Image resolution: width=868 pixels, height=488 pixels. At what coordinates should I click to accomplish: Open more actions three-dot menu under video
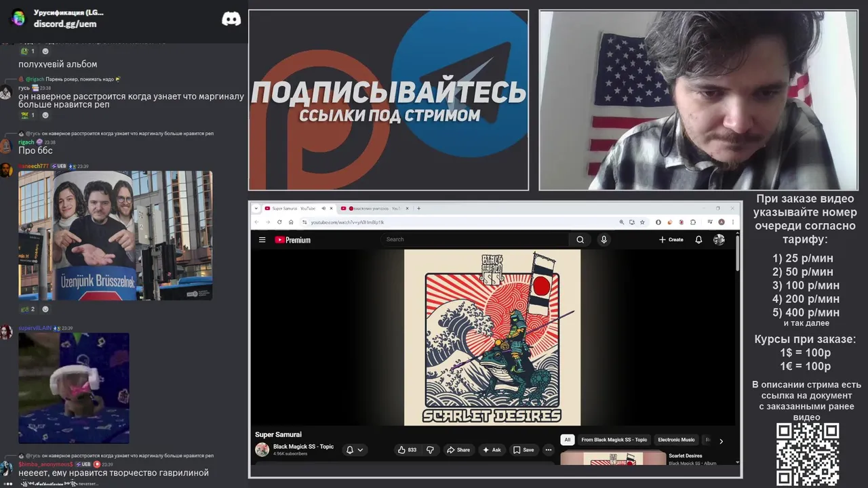[549, 449]
